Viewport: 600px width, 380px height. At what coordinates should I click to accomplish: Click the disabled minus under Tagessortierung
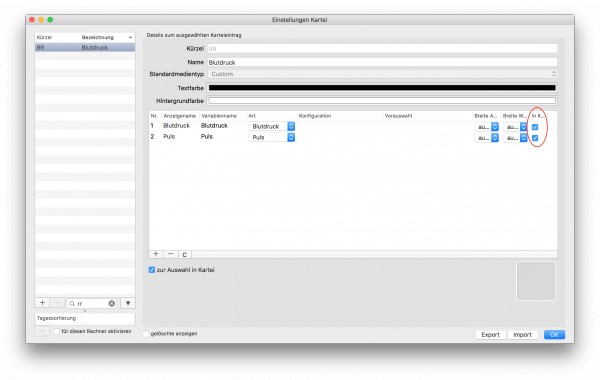tap(42, 331)
